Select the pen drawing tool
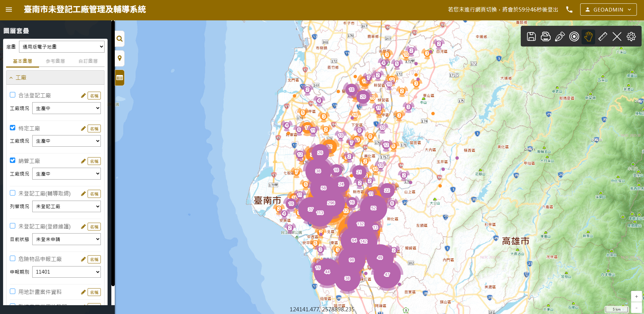Viewport: 644px width, 314px height. (x=560, y=37)
